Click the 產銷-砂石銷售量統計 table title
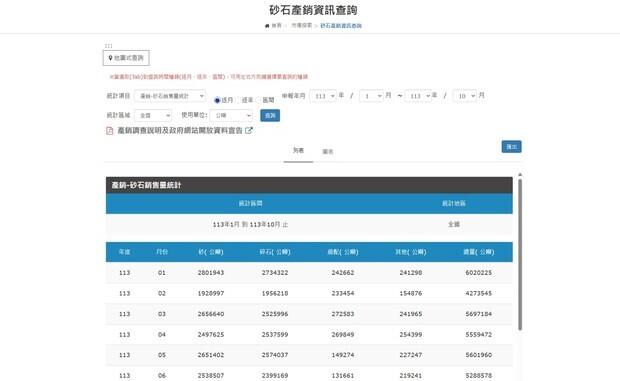Screen dimensions: 620x381 [146, 185]
